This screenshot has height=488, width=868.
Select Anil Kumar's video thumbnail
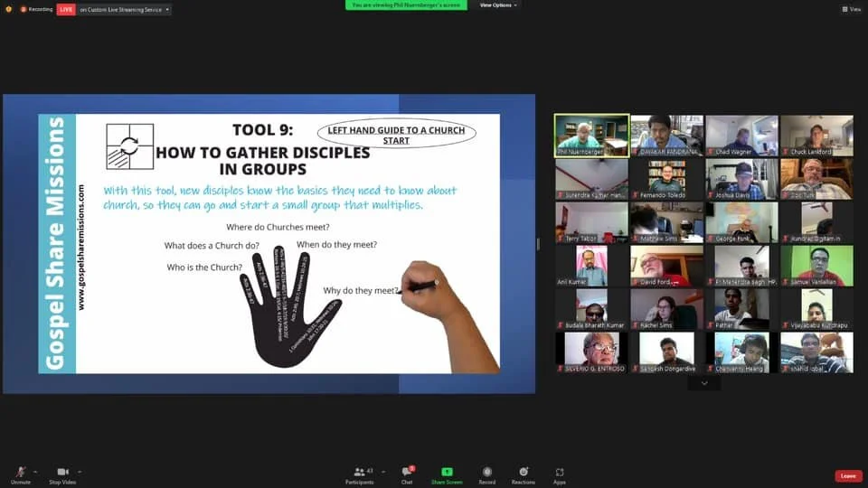pyautogui.click(x=591, y=266)
